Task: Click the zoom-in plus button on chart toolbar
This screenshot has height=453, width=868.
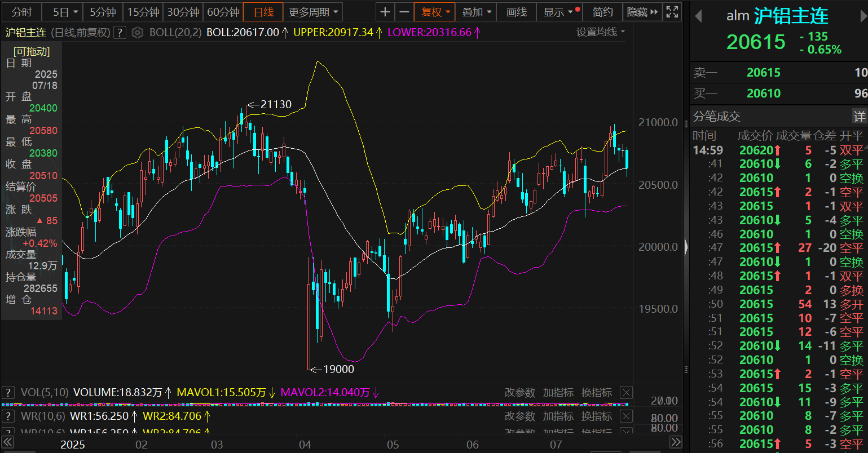Action: [385, 12]
